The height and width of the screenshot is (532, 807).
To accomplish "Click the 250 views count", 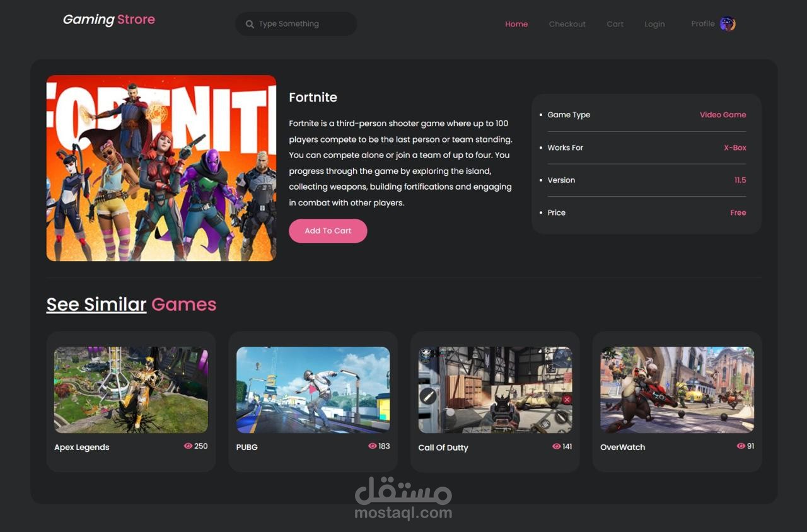I will click(200, 446).
